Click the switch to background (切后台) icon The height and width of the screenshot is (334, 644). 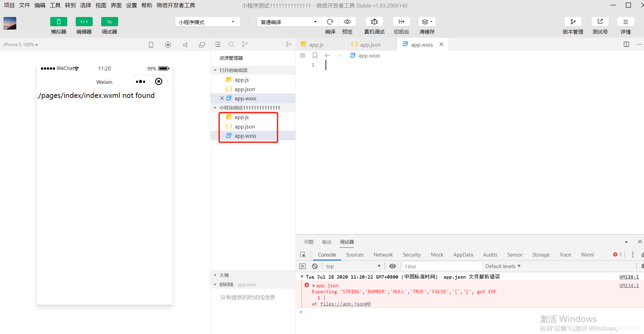coord(401,22)
